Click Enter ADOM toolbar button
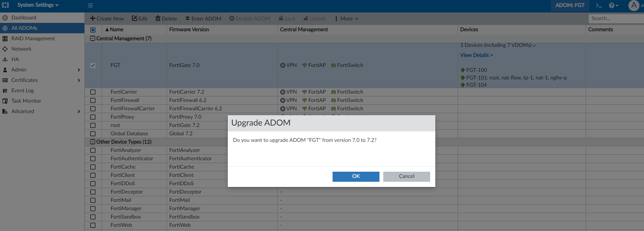Viewport: 644px width, 231px height. click(203, 19)
